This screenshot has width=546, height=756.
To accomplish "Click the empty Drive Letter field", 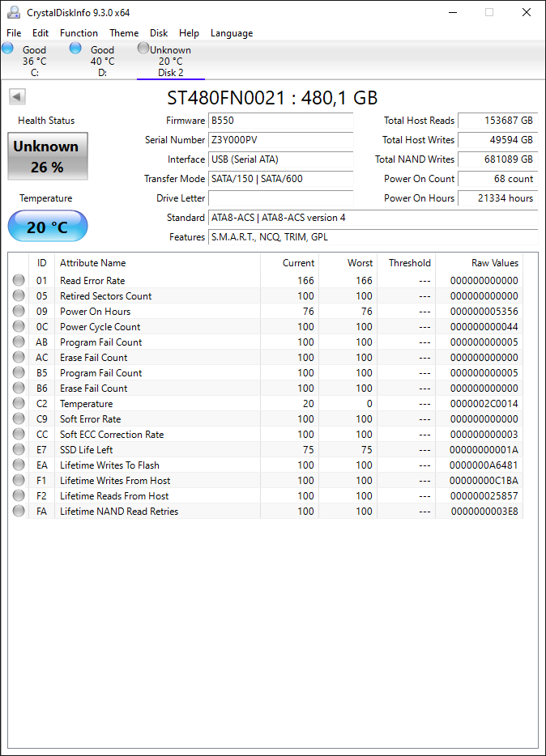I will coord(281,198).
